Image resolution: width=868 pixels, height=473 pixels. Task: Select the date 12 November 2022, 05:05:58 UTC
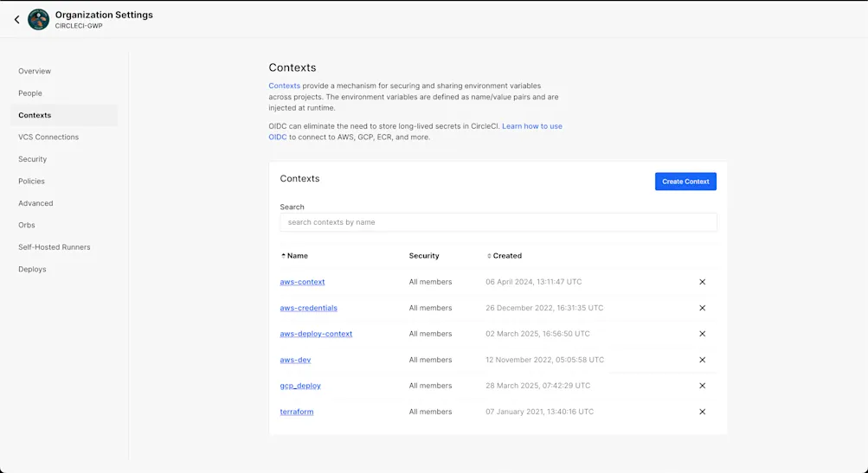click(544, 360)
